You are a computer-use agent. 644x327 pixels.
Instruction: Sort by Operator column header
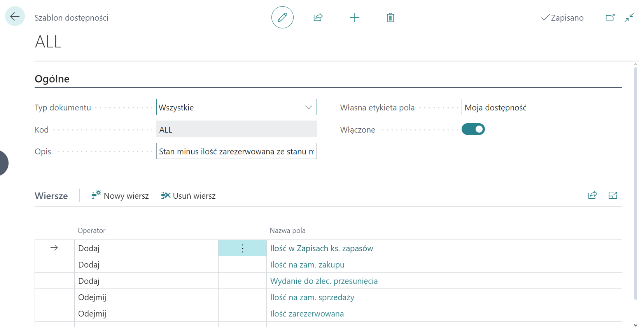[91, 231]
